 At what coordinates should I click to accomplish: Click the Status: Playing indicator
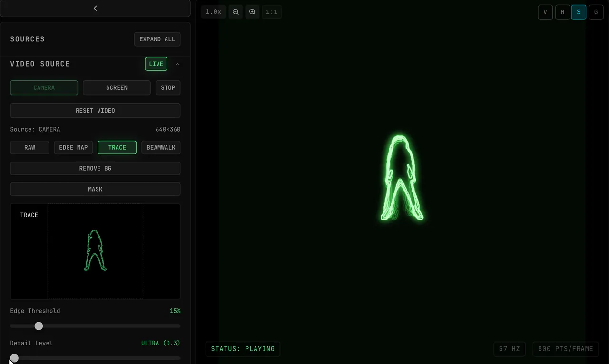[x=243, y=349]
